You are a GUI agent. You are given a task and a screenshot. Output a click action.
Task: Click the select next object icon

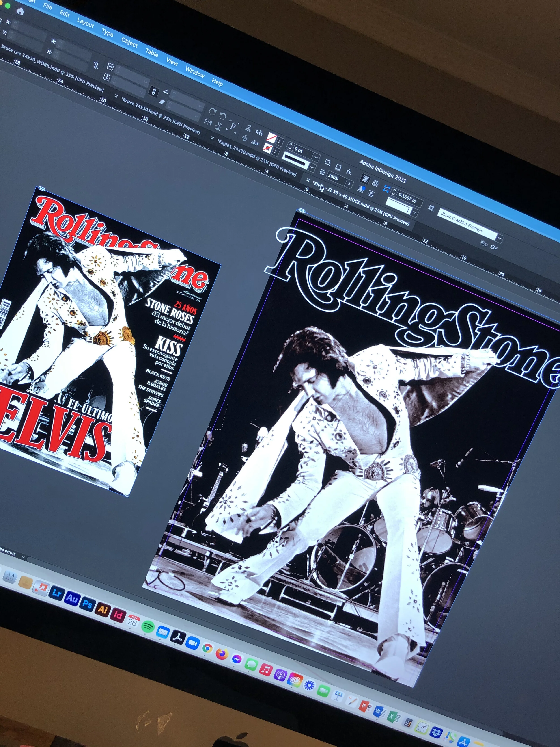pyautogui.click(x=255, y=143)
